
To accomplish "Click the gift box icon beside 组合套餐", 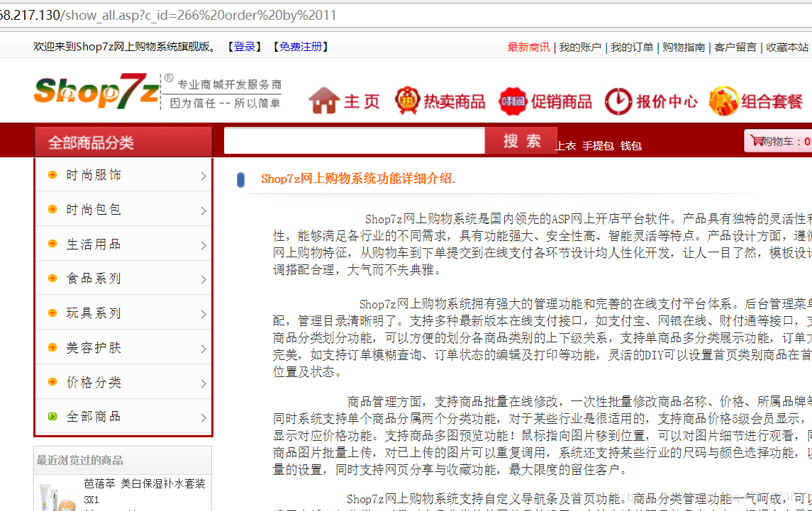I will [723, 101].
